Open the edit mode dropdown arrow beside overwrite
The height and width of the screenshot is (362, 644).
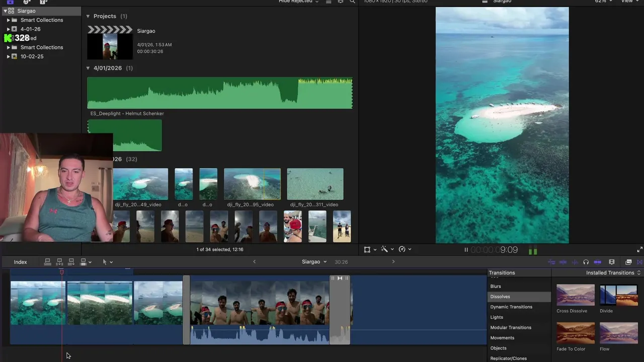click(90, 262)
